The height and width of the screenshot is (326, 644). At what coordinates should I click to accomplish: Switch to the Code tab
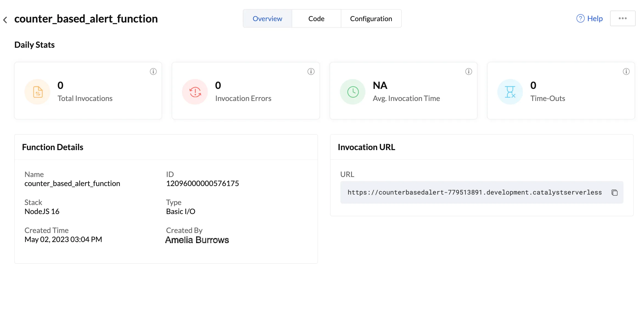point(316,19)
